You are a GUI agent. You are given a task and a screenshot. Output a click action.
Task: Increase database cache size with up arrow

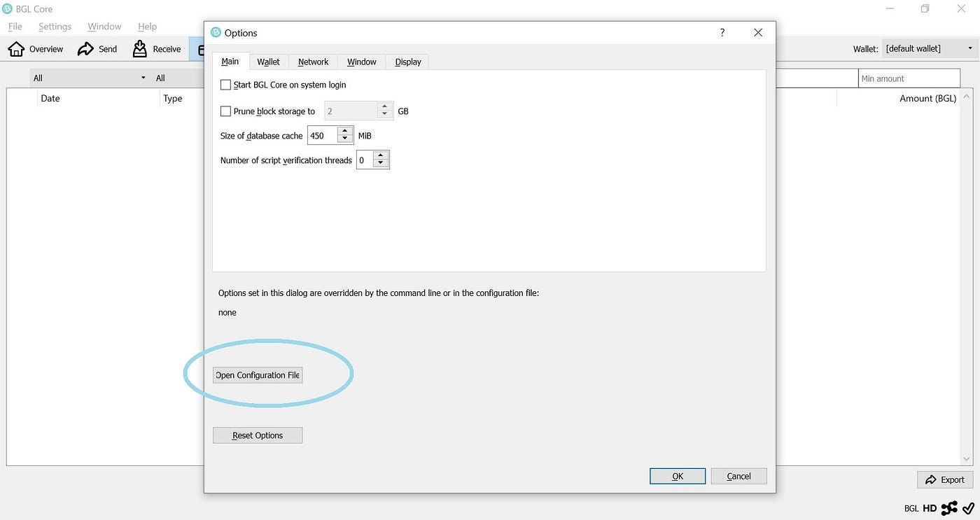(x=344, y=132)
